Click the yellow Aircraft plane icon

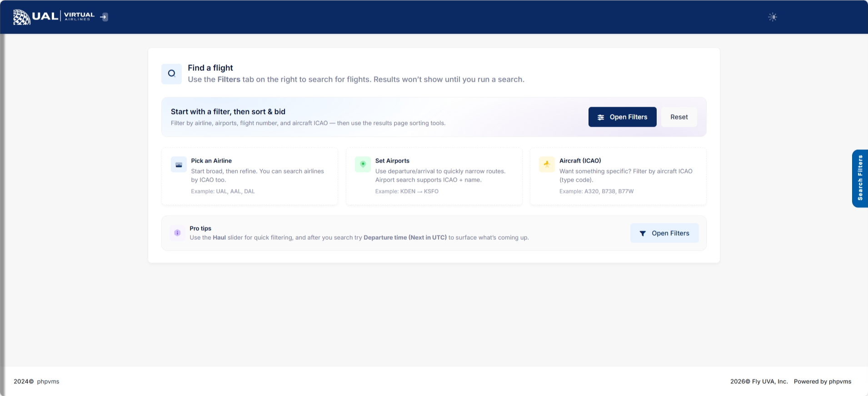547,164
